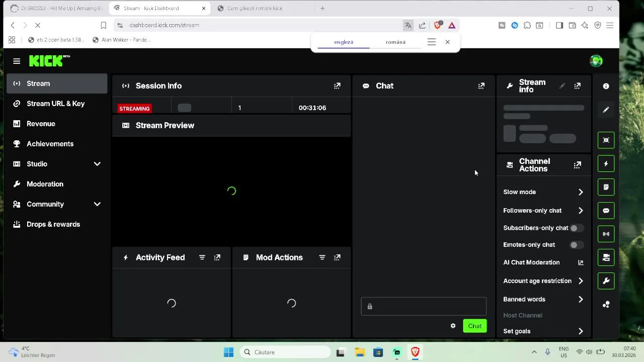Open Brave Shields lion icon
644x362 pixels.
click(x=438, y=25)
